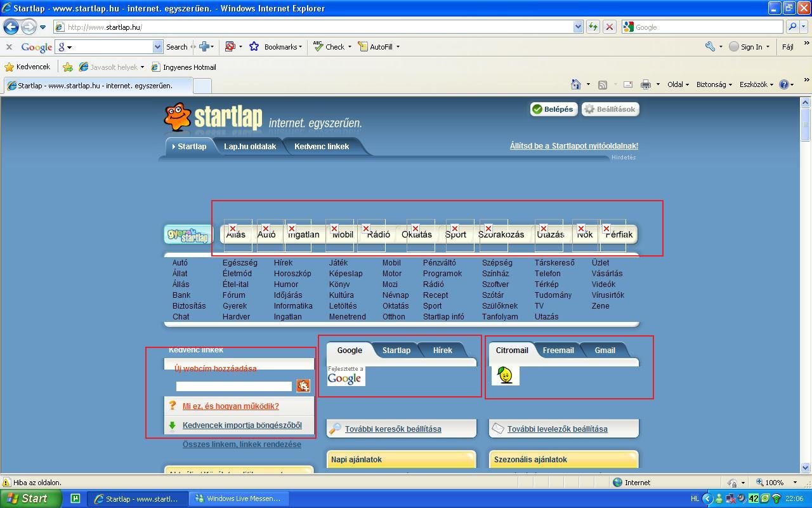The image size is (812, 508).
Task: Select the Lap.hu oldalak tab
Action: coord(249,147)
